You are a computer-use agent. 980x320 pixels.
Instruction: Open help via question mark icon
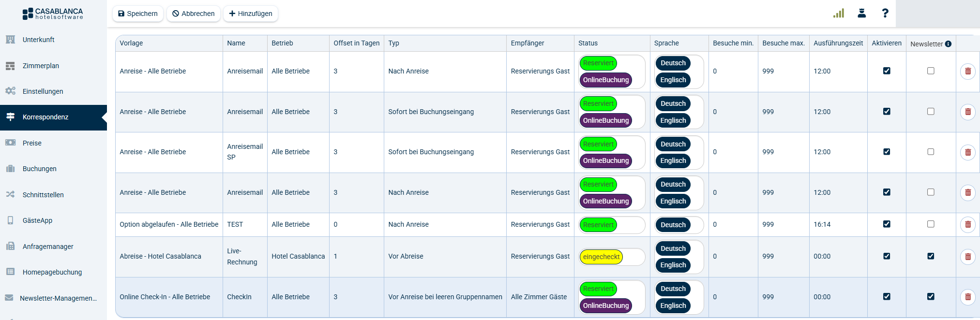point(885,14)
